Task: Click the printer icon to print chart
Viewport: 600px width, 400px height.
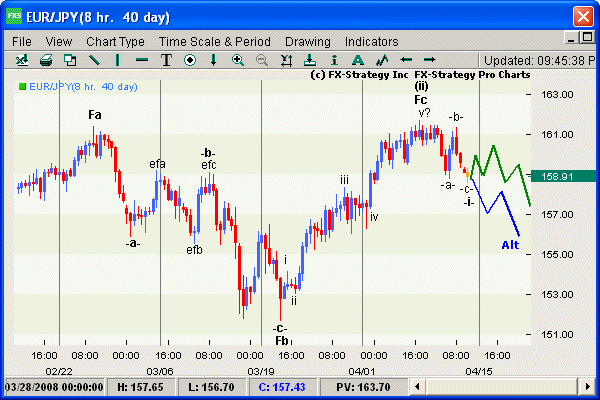Action: [46, 60]
